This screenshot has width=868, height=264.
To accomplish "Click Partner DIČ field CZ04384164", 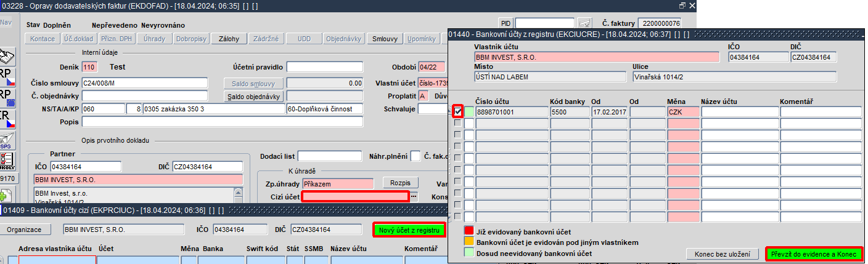I will (x=208, y=166).
